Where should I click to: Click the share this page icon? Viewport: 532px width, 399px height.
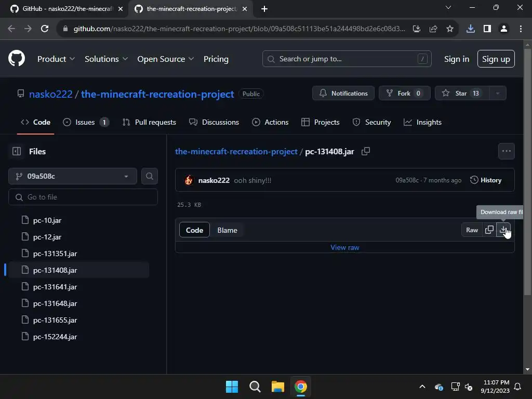[433, 29]
